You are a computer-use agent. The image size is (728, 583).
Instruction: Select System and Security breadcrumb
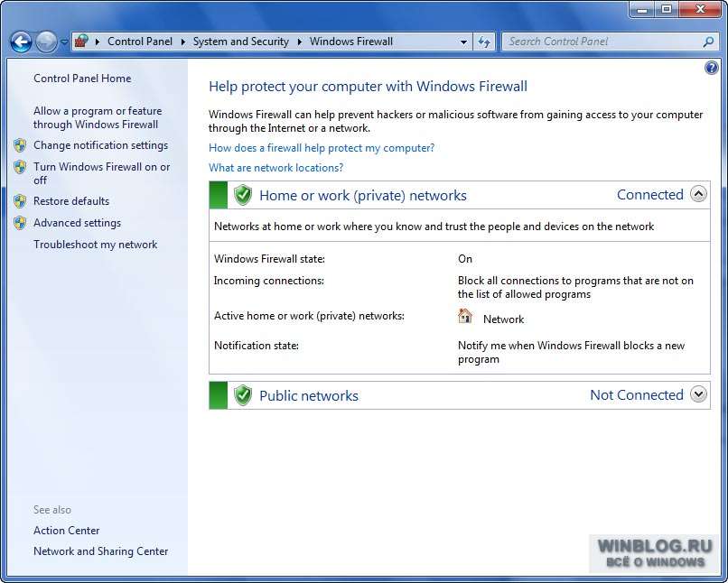[x=241, y=42]
